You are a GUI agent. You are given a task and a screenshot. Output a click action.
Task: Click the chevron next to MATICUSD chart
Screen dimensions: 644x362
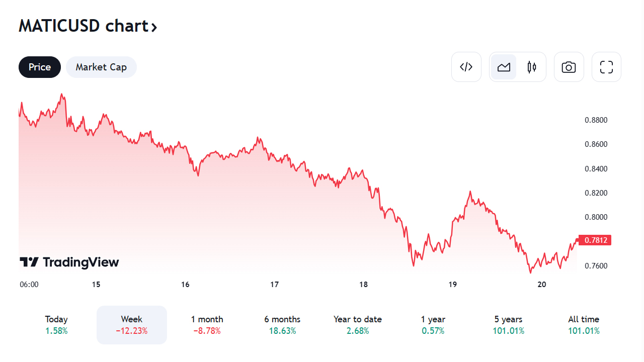coord(154,27)
